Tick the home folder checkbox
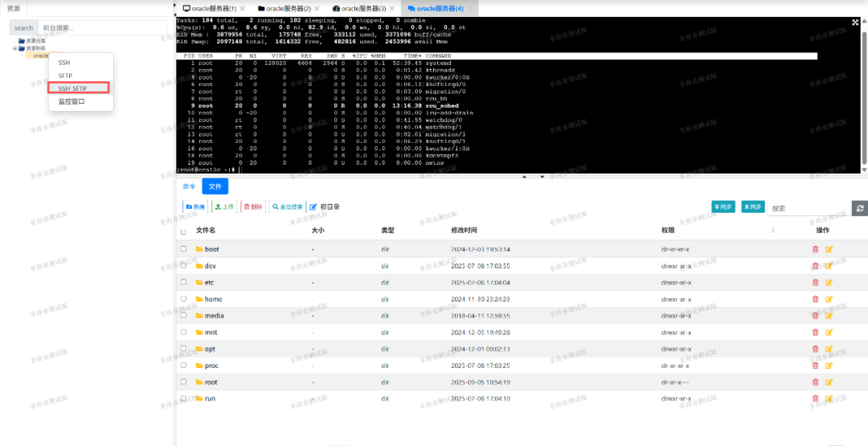 pyautogui.click(x=183, y=299)
